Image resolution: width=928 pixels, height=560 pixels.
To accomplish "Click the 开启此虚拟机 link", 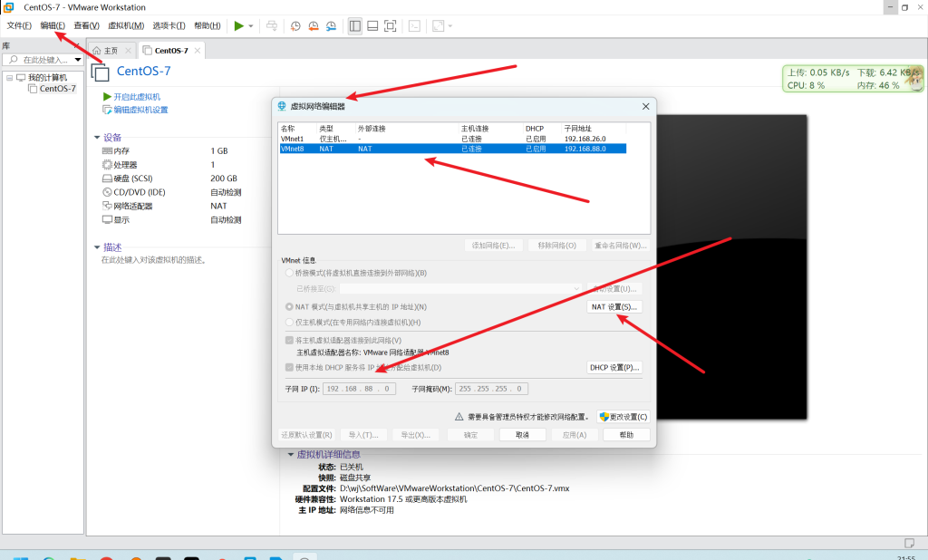I will (x=137, y=96).
